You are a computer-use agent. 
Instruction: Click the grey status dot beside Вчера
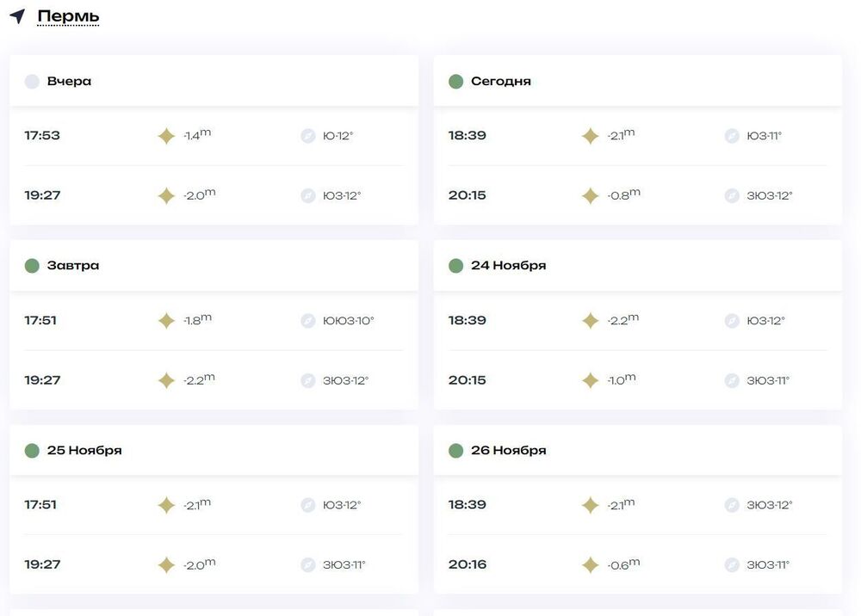click(x=32, y=81)
